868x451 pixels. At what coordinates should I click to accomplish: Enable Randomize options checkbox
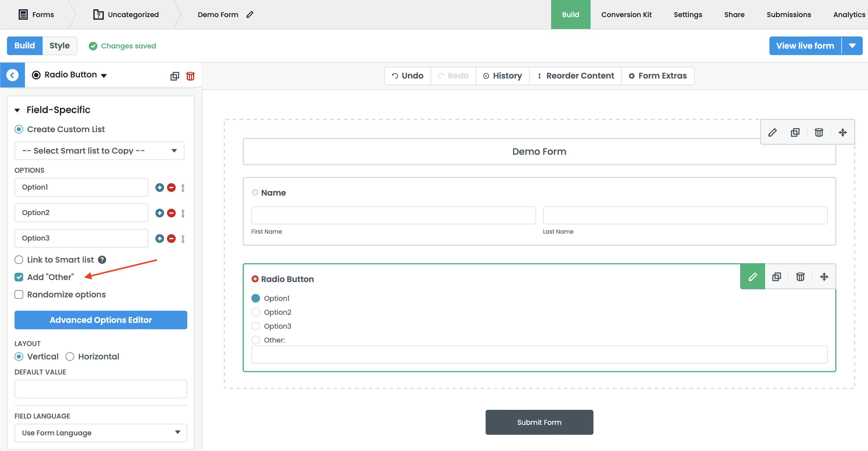tap(19, 294)
